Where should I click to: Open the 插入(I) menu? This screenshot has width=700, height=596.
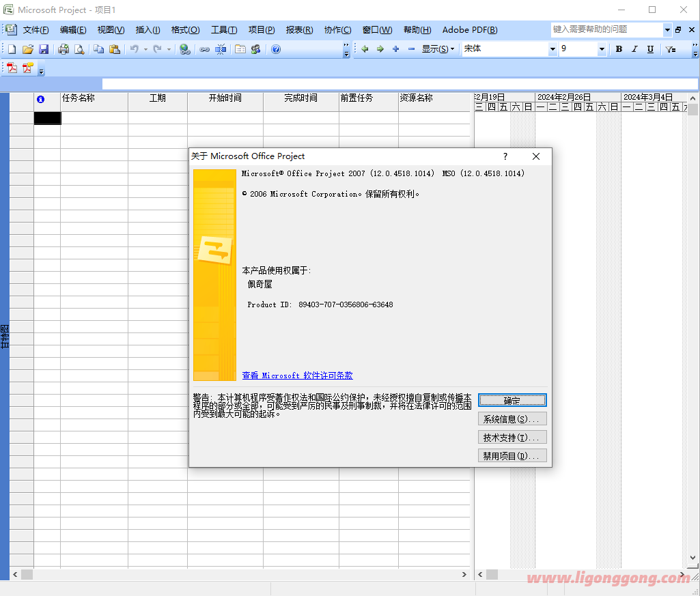coord(148,30)
